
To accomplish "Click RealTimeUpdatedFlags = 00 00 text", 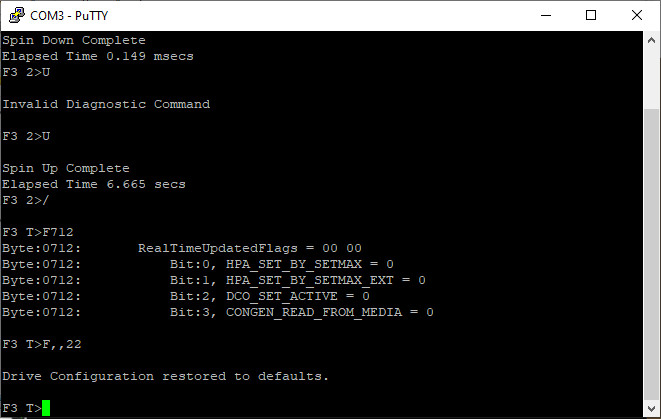I will click(x=250, y=248).
